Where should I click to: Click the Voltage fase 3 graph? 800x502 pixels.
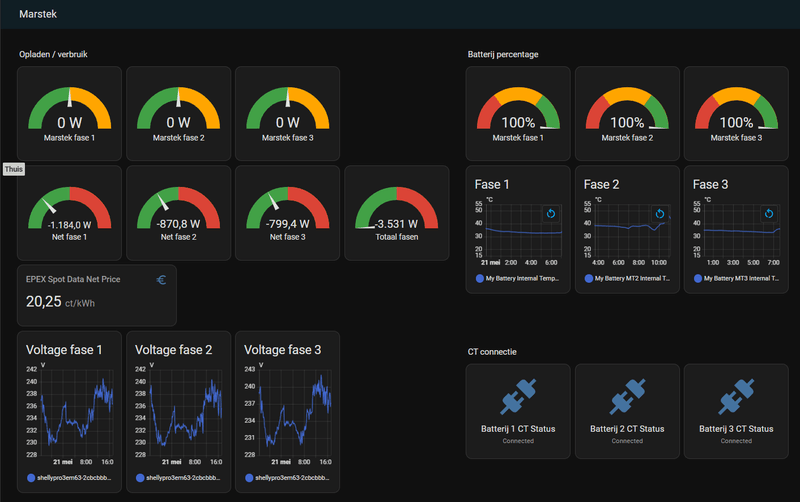[295, 413]
